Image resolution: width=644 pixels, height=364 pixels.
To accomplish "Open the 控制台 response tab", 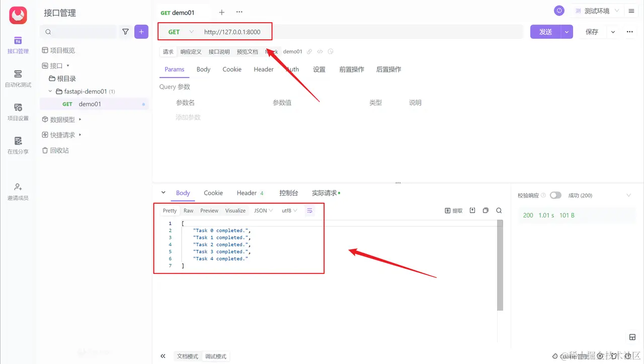I will (289, 193).
